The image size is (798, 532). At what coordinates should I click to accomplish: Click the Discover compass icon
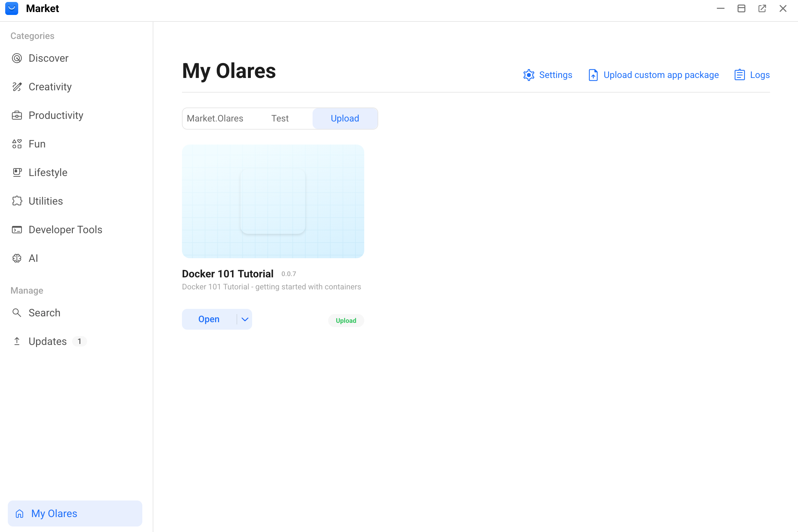point(17,58)
